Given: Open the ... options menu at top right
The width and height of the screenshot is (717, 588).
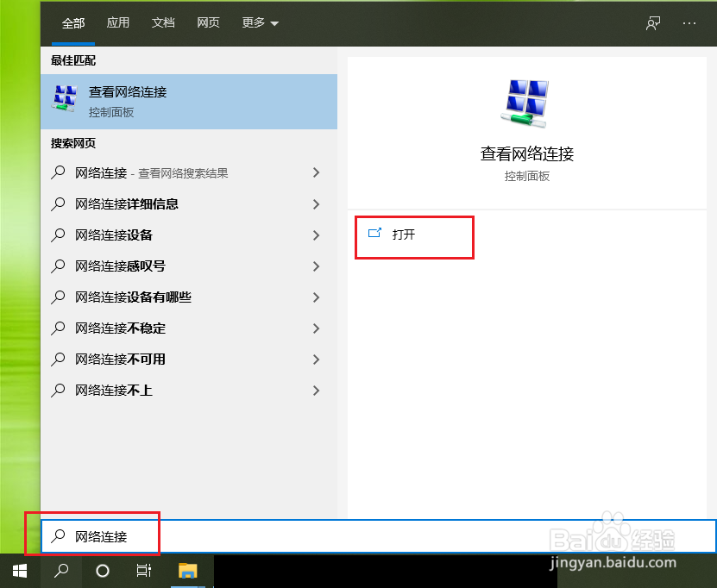Looking at the screenshot, I should point(689,23).
